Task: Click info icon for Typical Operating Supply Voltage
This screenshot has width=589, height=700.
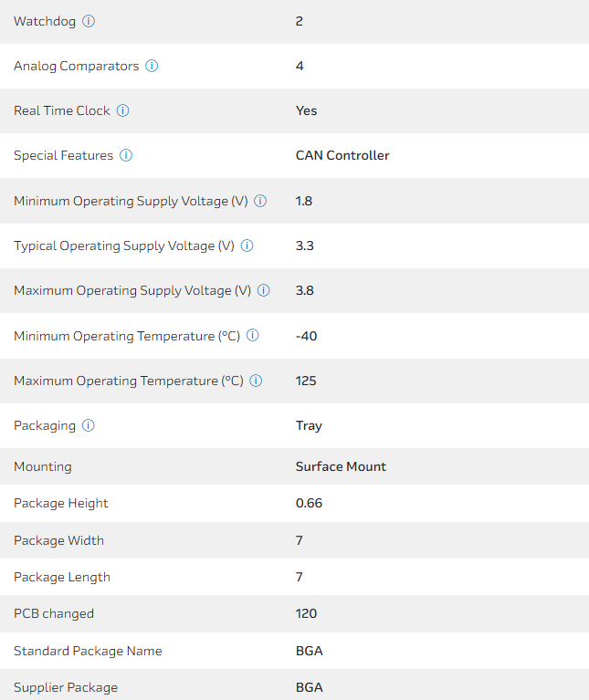Action: click(247, 246)
